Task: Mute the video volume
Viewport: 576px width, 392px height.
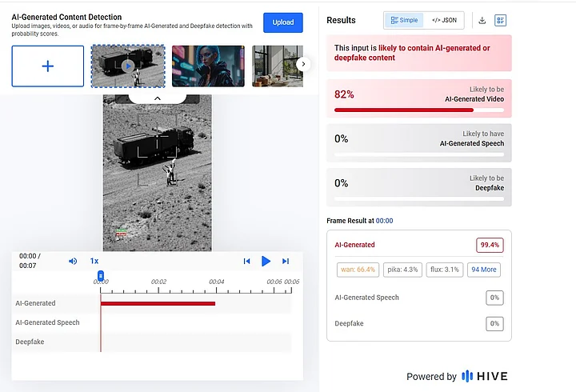Action: tap(73, 261)
